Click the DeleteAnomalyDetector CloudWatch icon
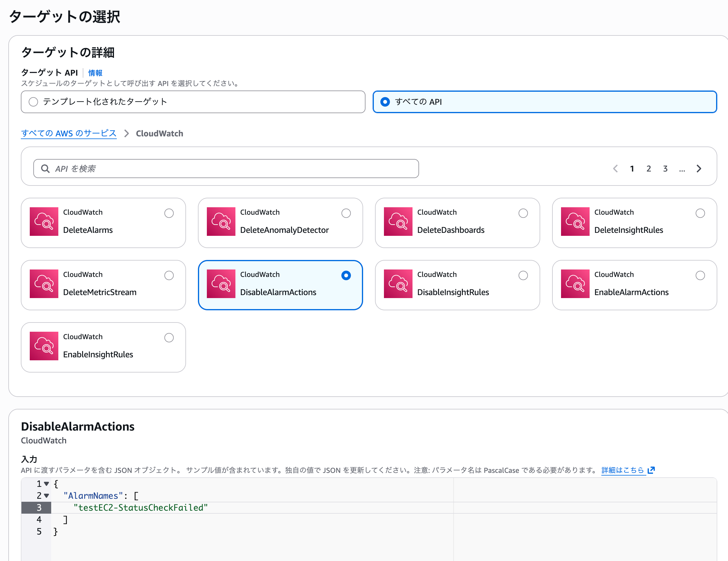The width and height of the screenshot is (728, 561). coord(221,222)
